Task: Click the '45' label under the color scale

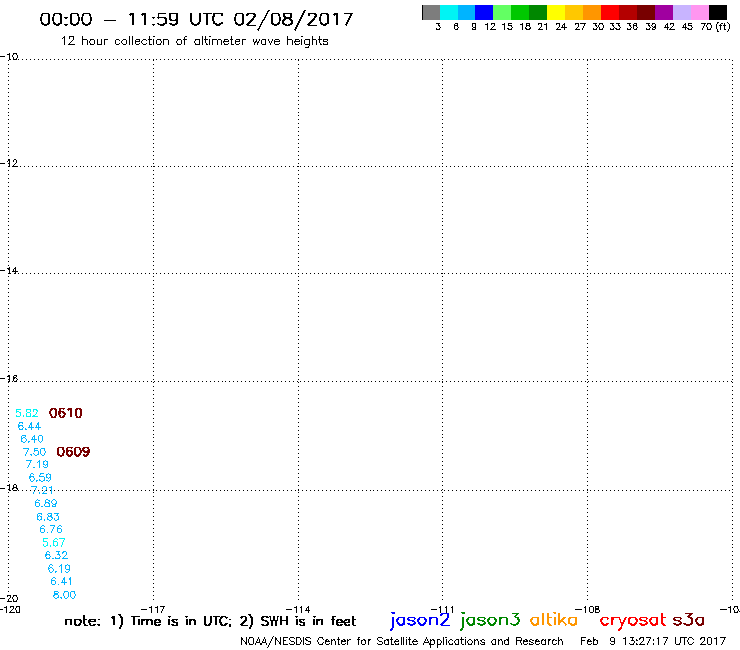Action: [687, 27]
